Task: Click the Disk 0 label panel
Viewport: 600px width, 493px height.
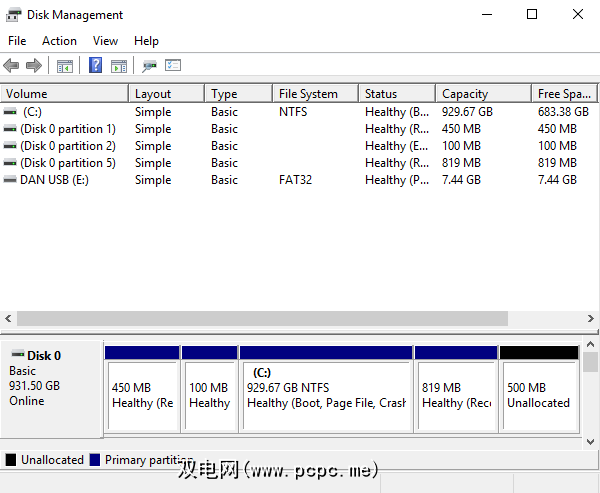Action: (51, 385)
